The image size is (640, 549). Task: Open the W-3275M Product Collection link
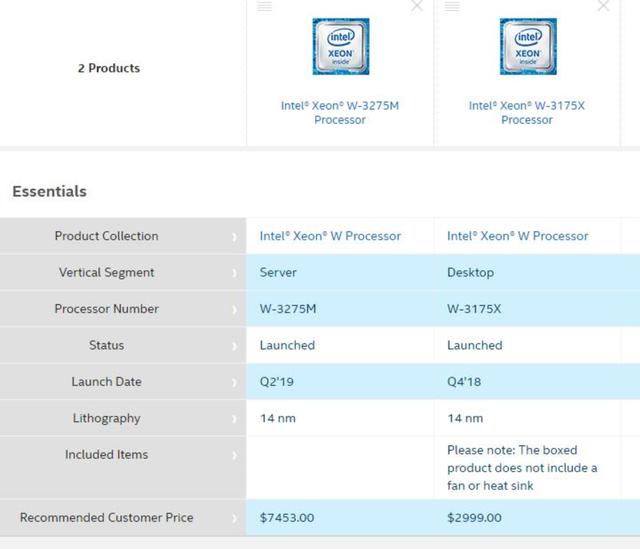(x=330, y=236)
